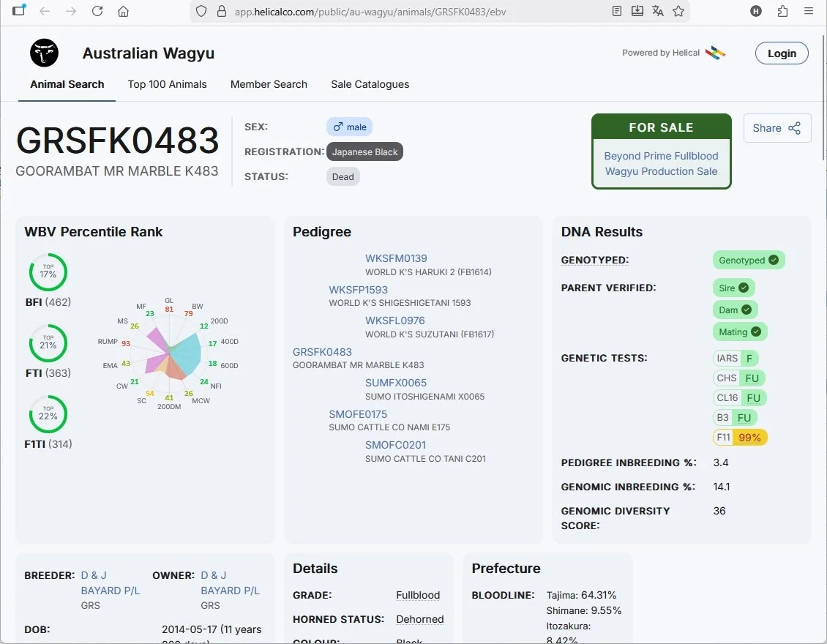Click the Helical colorful logo
The image size is (827, 644).
point(715,52)
